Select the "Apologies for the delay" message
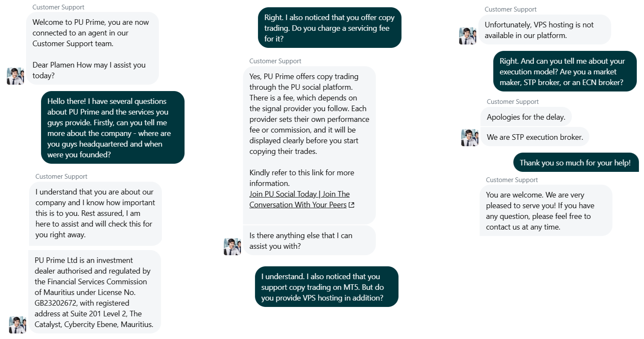Image resolution: width=644 pixels, height=339 pixels. tap(526, 117)
